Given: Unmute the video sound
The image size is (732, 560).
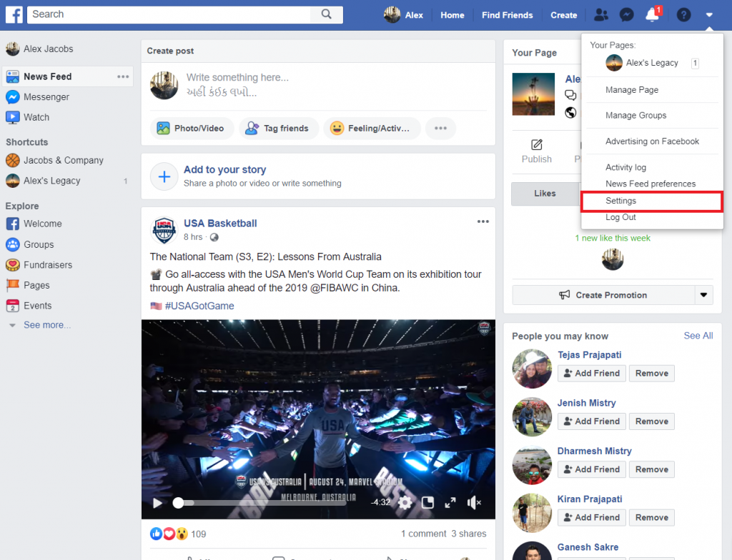Looking at the screenshot, I should tap(474, 502).
